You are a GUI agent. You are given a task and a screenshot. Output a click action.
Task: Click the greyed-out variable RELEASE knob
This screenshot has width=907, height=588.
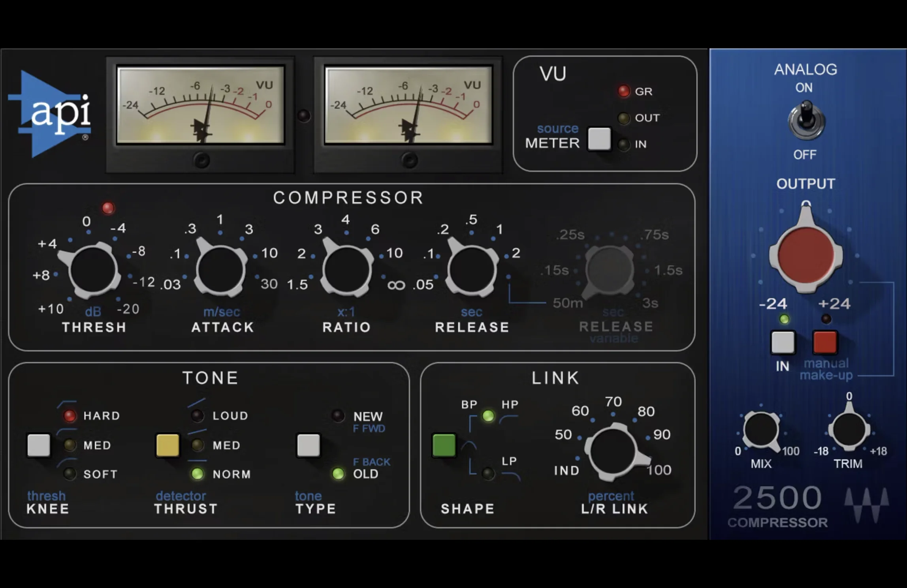click(x=609, y=271)
